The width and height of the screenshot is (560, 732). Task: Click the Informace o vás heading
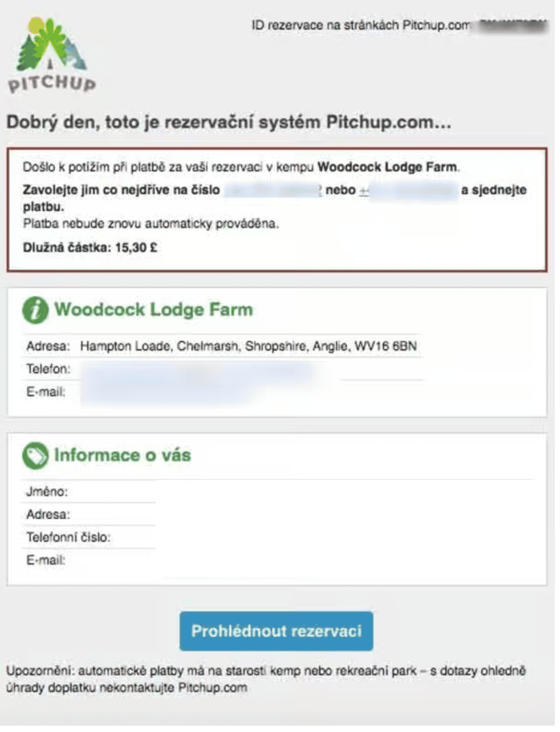(122, 455)
